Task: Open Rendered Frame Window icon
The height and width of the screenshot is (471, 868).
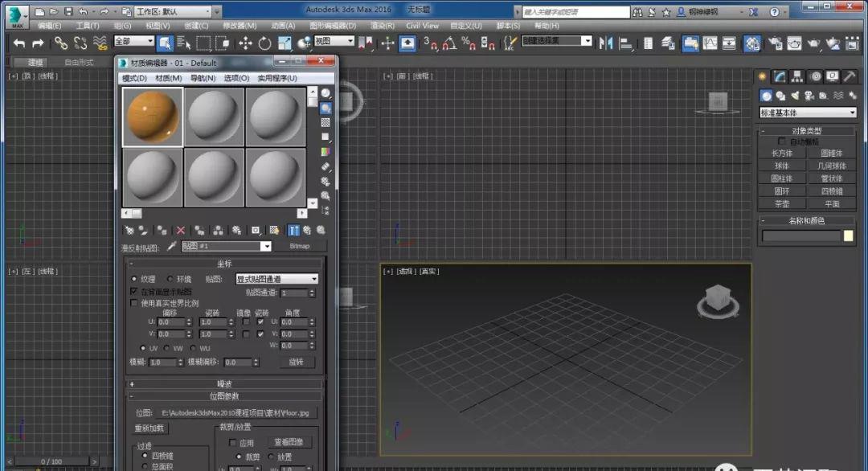Action: (794, 43)
